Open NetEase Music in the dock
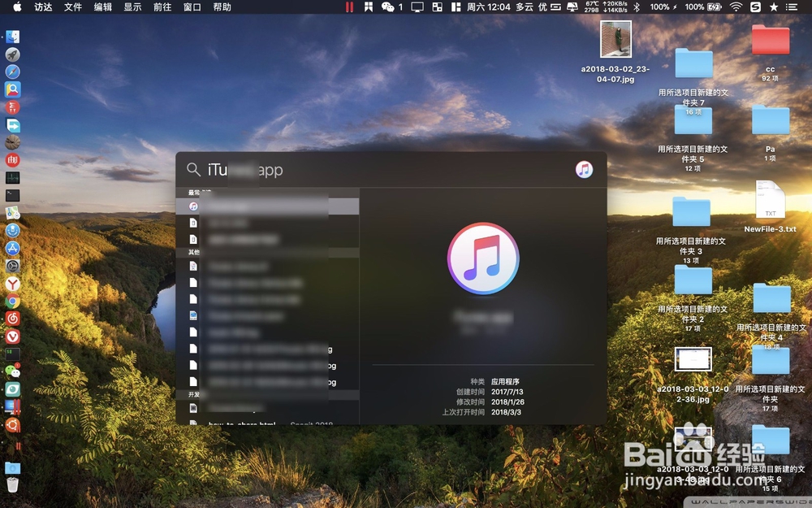This screenshot has height=508, width=812. coord(12,319)
